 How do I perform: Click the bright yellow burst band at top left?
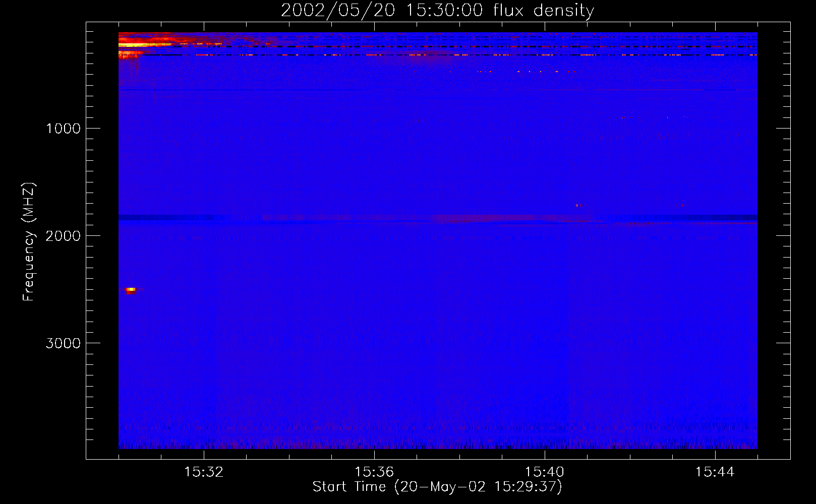tap(146, 45)
